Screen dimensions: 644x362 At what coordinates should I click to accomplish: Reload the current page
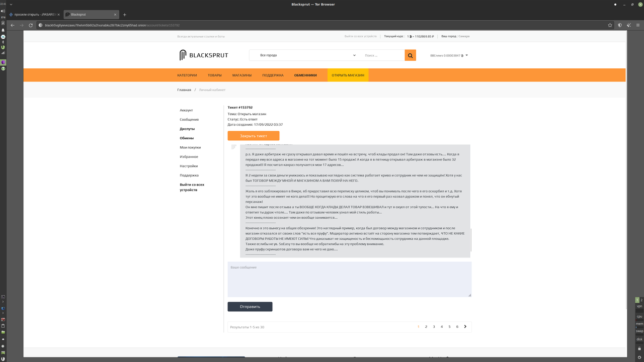[x=31, y=25]
